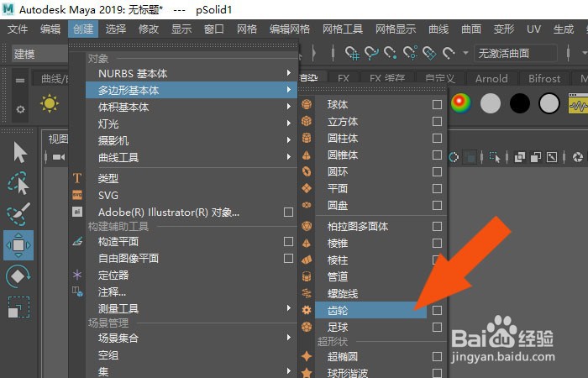Click the shelf menu lines icon

pos(20,81)
